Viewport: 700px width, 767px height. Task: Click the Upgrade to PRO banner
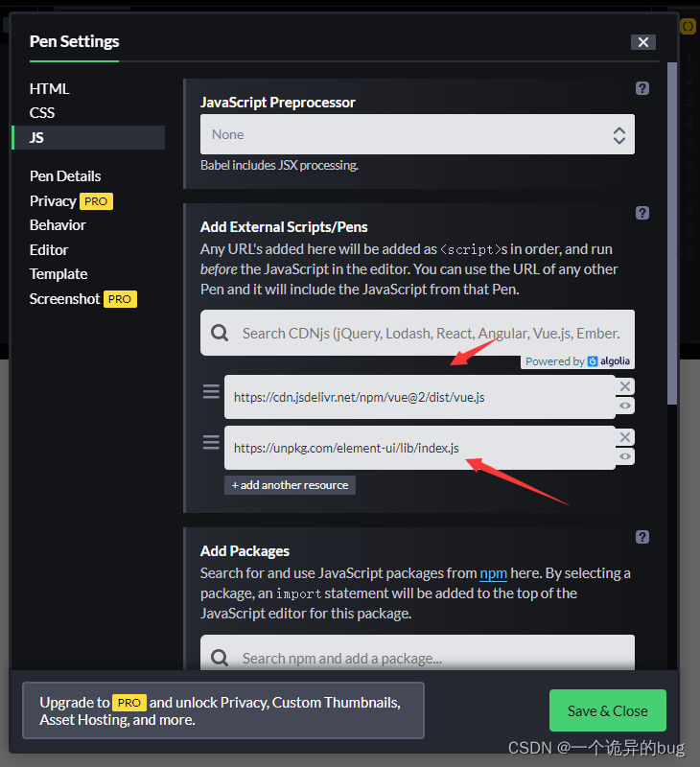click(x=223, y=710)
